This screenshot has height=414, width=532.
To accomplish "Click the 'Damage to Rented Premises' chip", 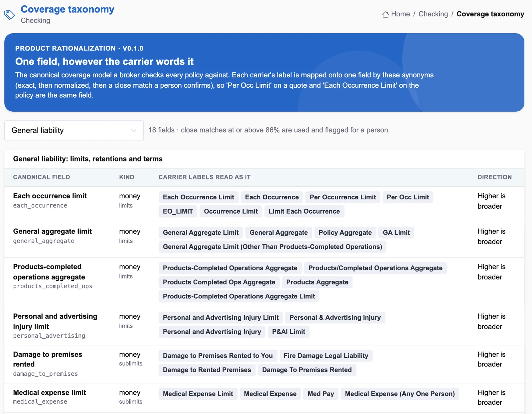I will (207, 370).
